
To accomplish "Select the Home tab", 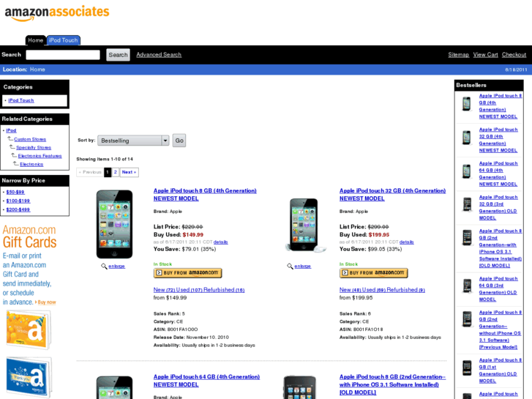I will point(36,40).
